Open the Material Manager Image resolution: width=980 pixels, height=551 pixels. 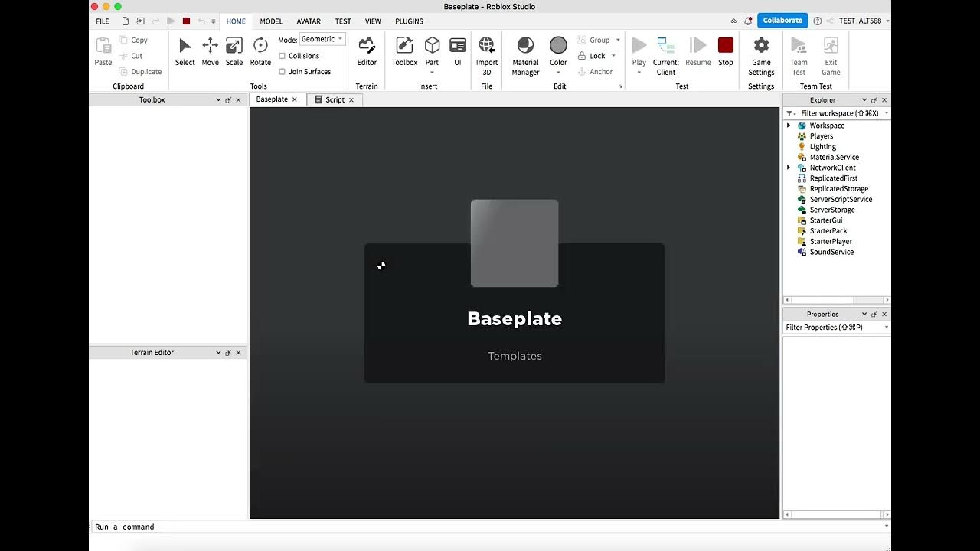(x=525, y=57)
